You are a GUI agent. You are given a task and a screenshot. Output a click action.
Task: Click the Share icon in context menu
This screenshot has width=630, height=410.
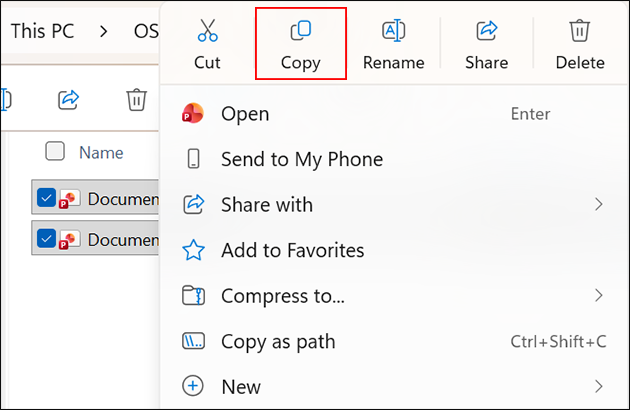486,31
